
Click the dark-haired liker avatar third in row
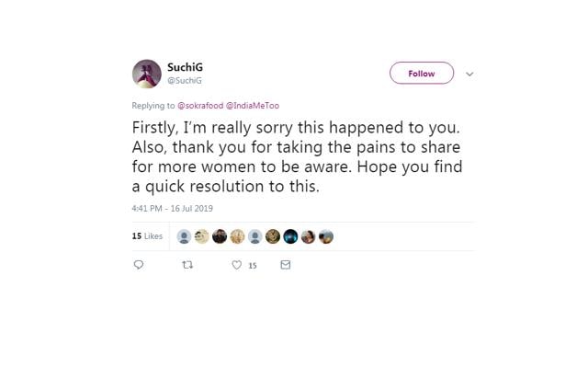pyautogui.click(x=220, y=236)
